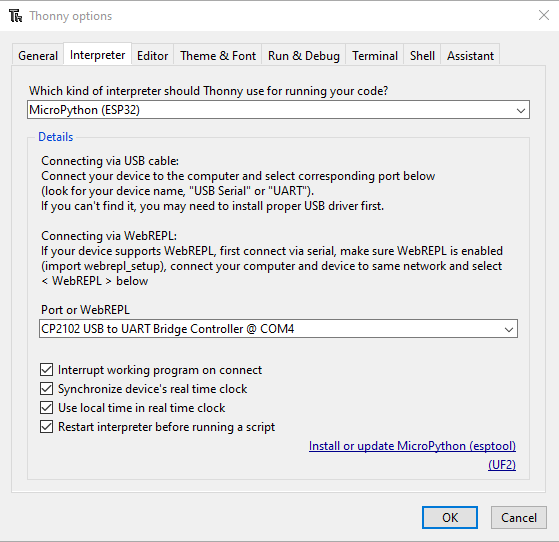Open Install or update MicroPython (esptool) link
The width and height of the screenshot is (559, 542).
[x=412, y=446]
